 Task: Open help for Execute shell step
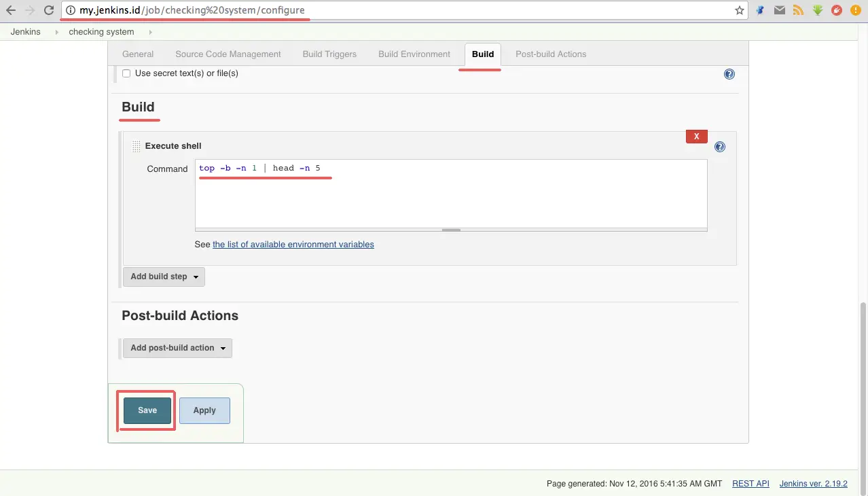tap(720, 147)
